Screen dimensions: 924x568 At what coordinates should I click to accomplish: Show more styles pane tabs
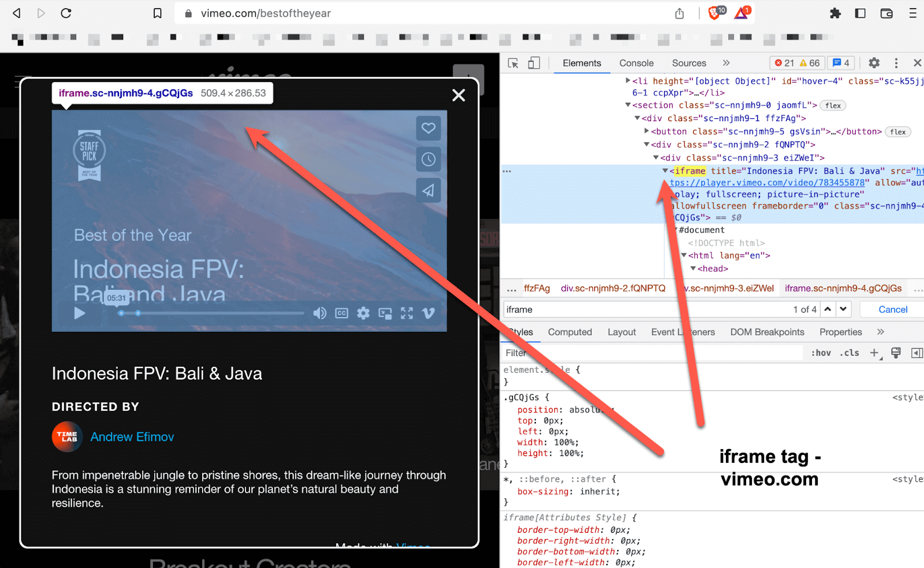(880, 332)
